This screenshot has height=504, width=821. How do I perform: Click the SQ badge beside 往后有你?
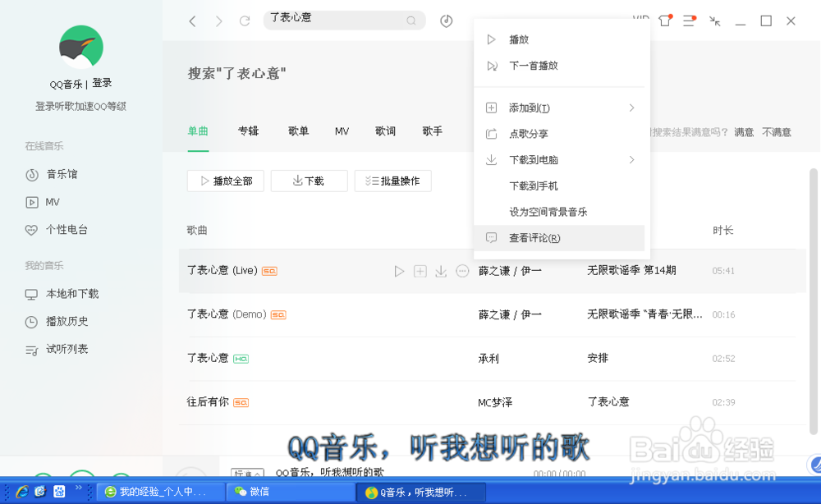(241, 402)
